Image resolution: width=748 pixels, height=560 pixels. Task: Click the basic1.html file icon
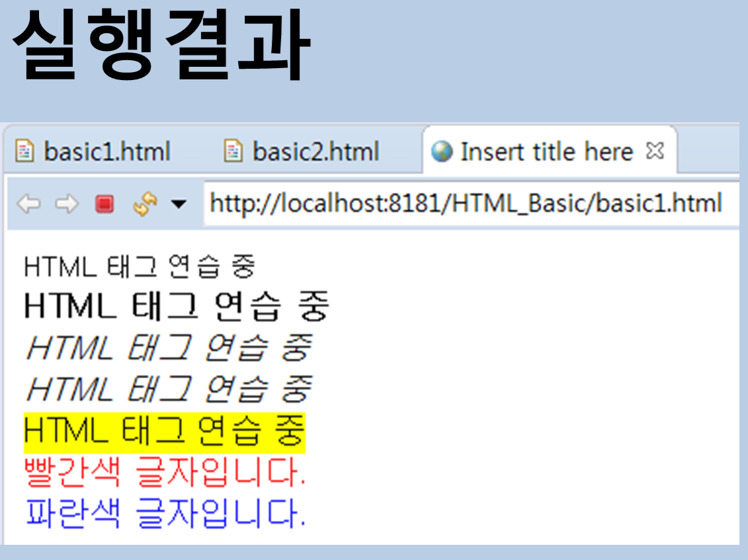[24, 151]
